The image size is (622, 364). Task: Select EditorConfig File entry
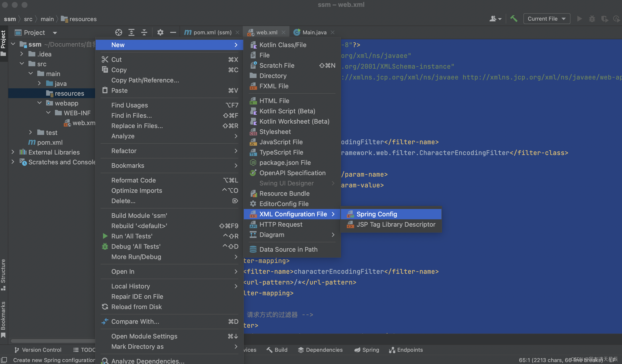[x=292, y=204]
